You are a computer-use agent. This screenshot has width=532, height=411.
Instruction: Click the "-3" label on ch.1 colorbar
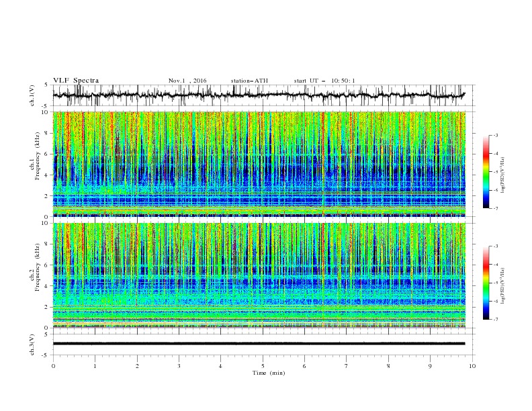coord(496,136)
